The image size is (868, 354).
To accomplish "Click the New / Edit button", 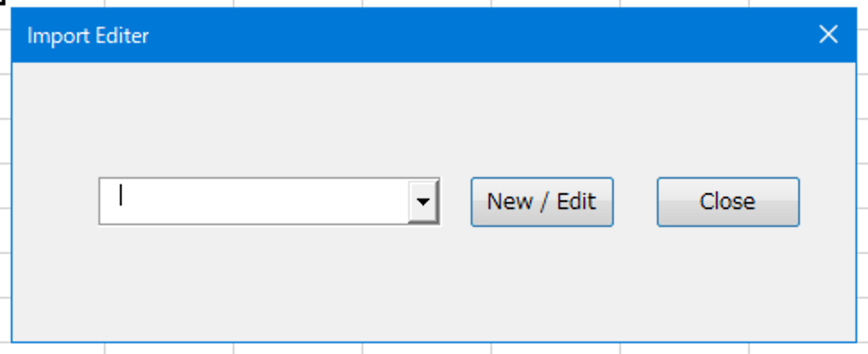I will (542, 202).
